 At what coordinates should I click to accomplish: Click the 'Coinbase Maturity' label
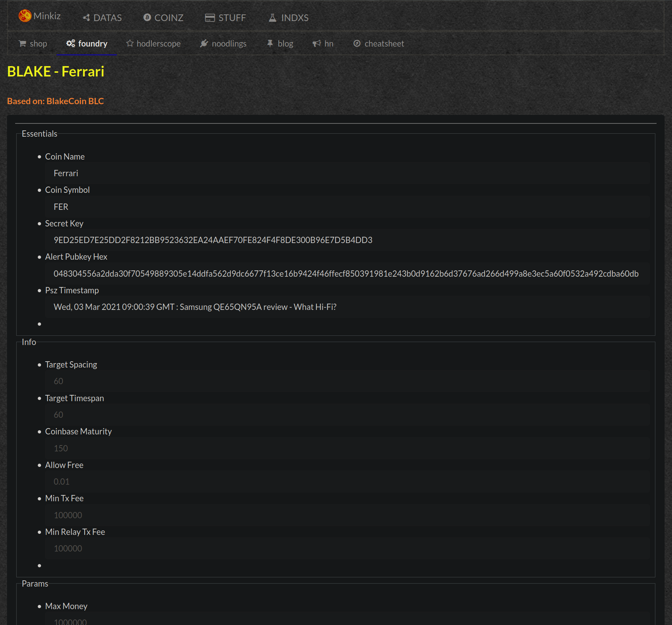(x=78, y=431)
